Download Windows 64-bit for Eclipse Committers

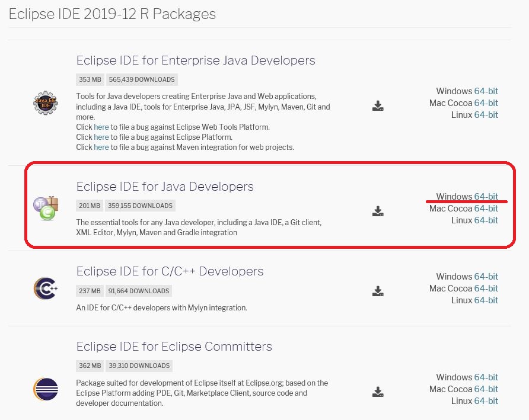pos(486,377)
